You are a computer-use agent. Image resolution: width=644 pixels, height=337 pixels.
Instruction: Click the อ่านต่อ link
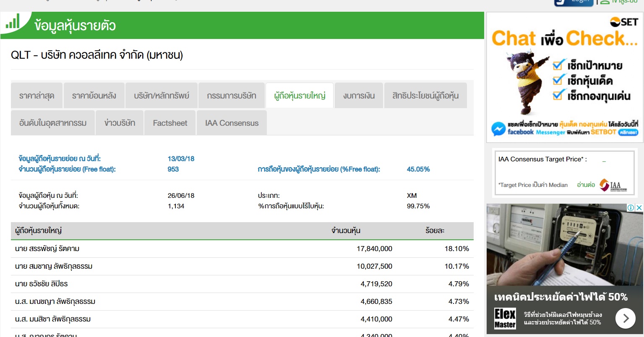[x=586, y=185]
